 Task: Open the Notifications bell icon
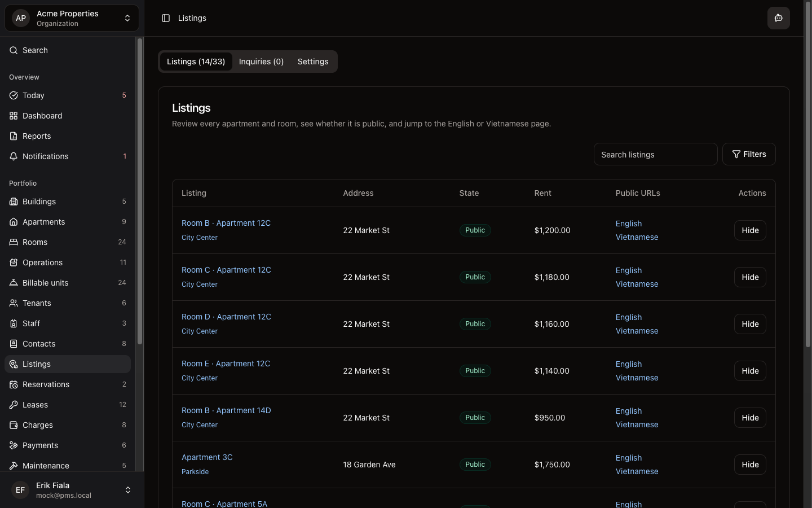(x=13, y=156)
